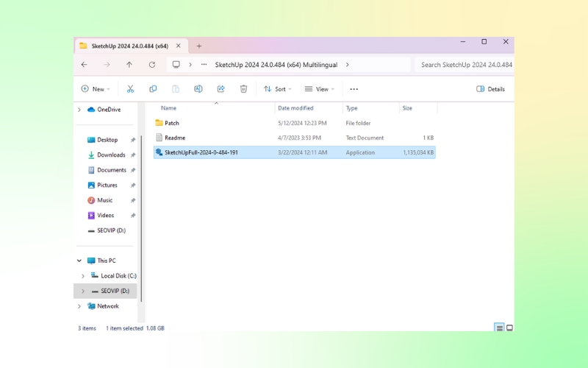Select the Patch folder
The height and width of the screenshot is (368, 588).
pyautogui.click(x=171, y=123)
